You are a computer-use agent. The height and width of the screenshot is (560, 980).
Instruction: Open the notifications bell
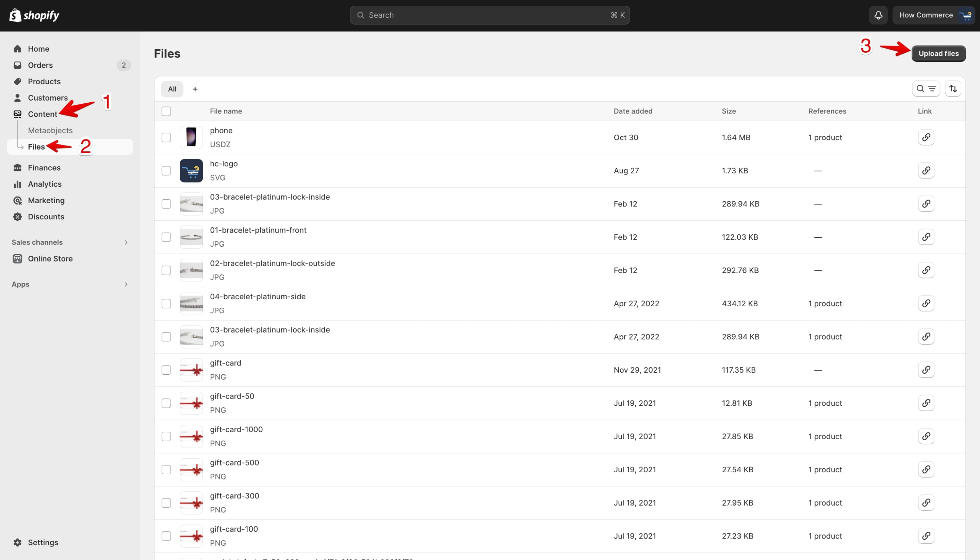(x=878, y=15)
